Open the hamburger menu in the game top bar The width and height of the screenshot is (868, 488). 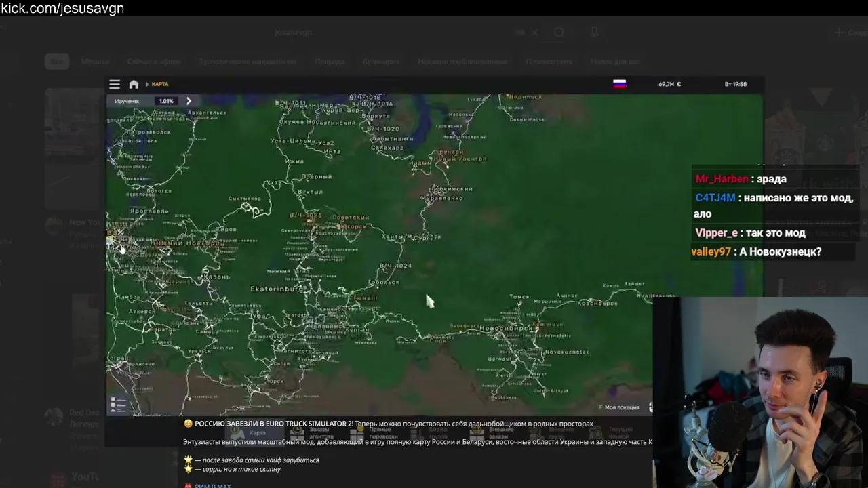coord(115,84)
